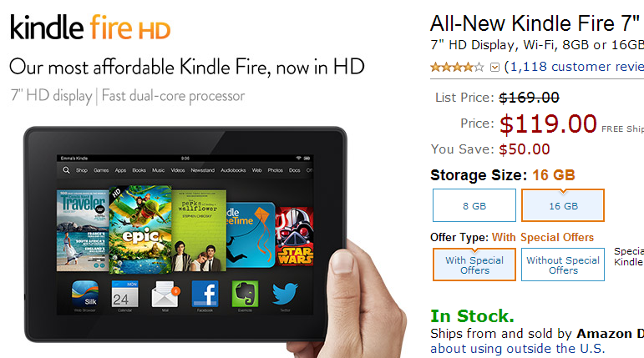Open the Calendar app icon showing 24

[x=124, y=294]
